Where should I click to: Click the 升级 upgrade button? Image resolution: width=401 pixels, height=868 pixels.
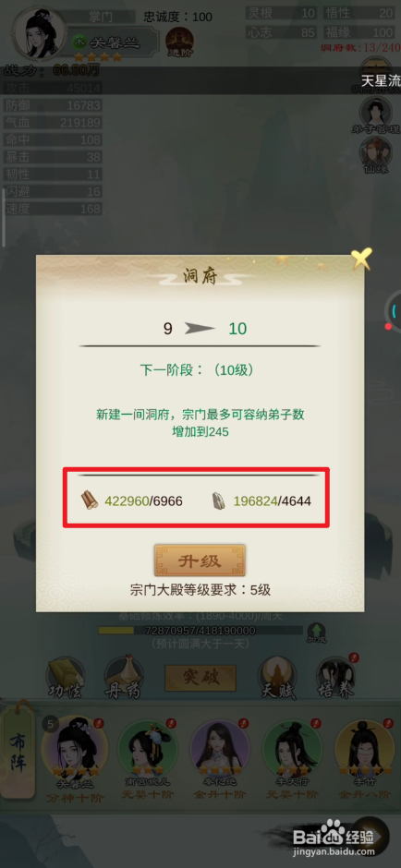coord(200,561)
